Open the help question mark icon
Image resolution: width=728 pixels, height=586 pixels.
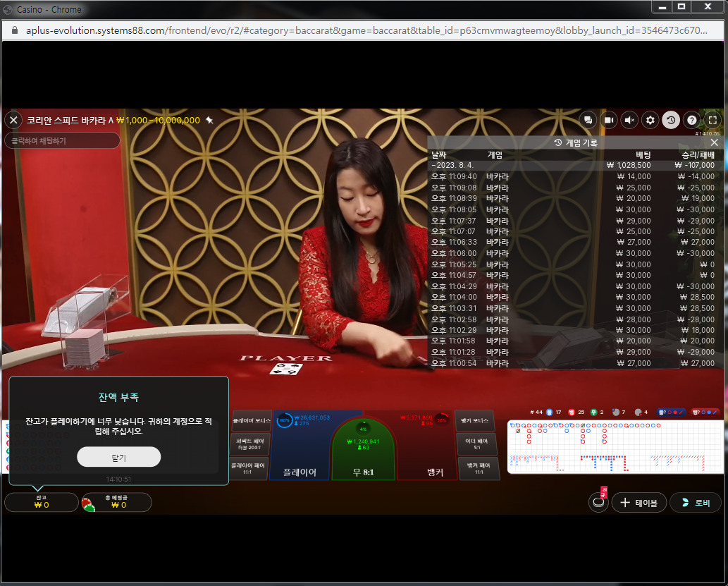click(692, 121)
